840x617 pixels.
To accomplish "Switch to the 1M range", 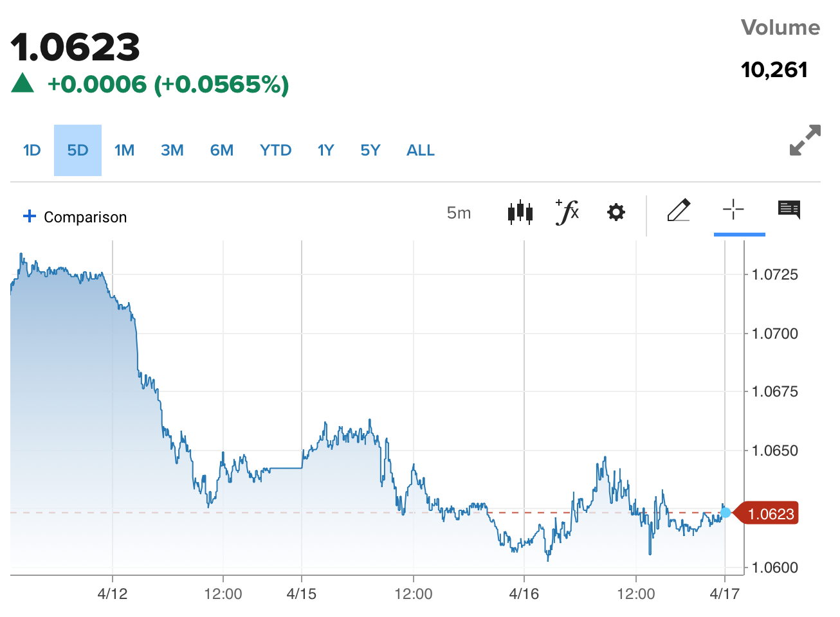I will pos(124,150).
